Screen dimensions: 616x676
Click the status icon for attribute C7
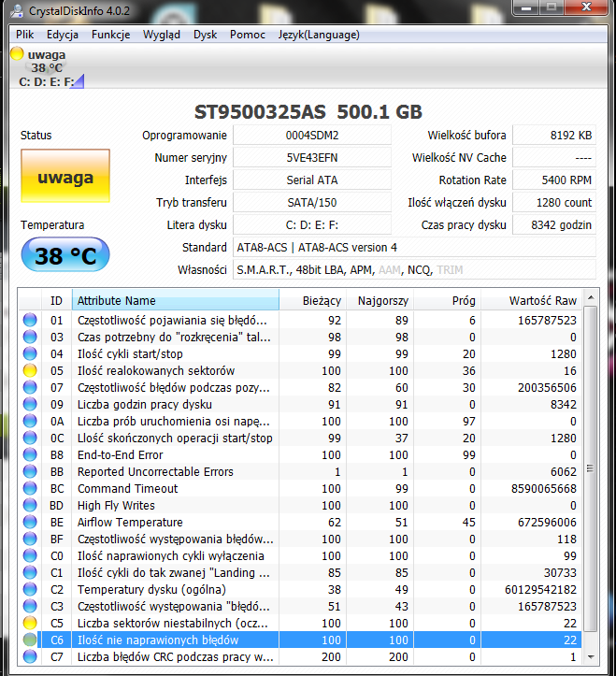(30, 656)
